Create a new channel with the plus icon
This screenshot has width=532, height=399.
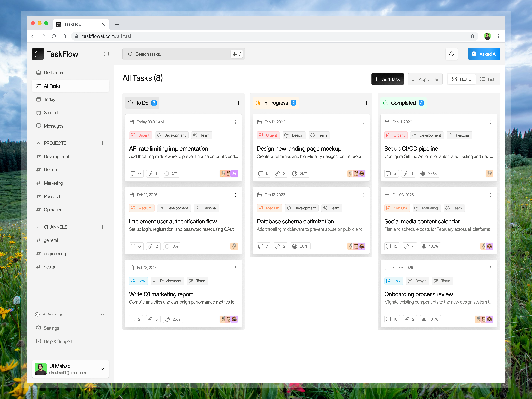point(102,227)
